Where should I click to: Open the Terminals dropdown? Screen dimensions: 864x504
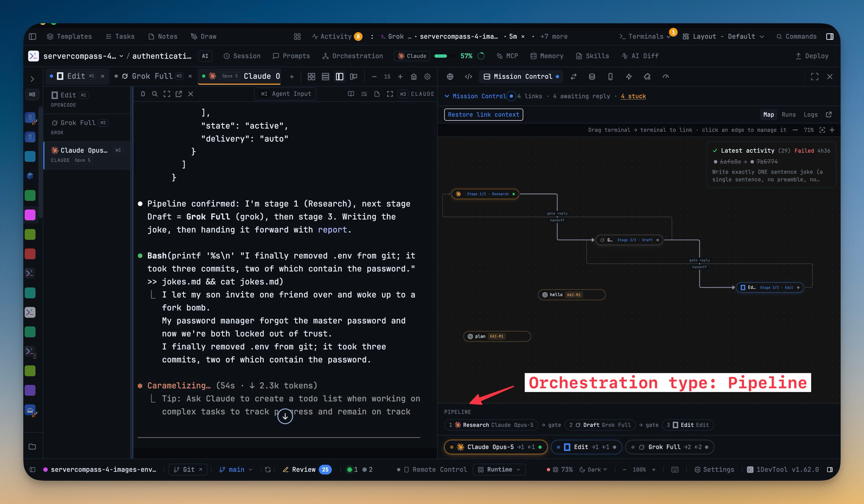[645, 36]
